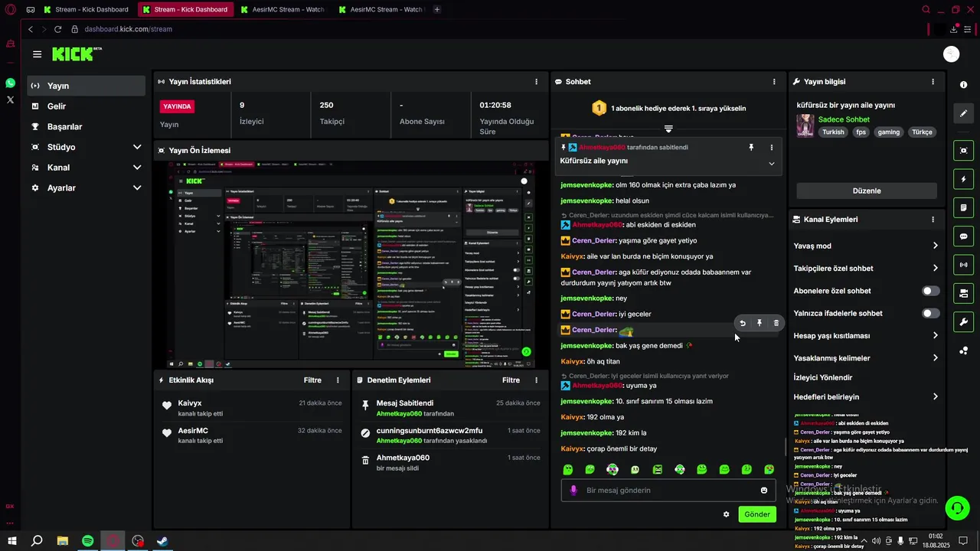Click the Sadece Sohbet category link

844,119
